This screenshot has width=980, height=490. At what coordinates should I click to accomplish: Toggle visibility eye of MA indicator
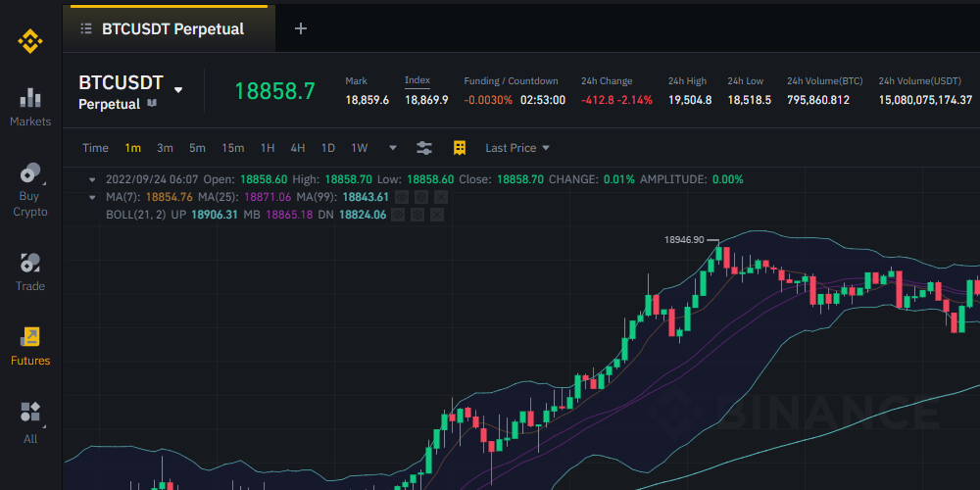(402, 198)
